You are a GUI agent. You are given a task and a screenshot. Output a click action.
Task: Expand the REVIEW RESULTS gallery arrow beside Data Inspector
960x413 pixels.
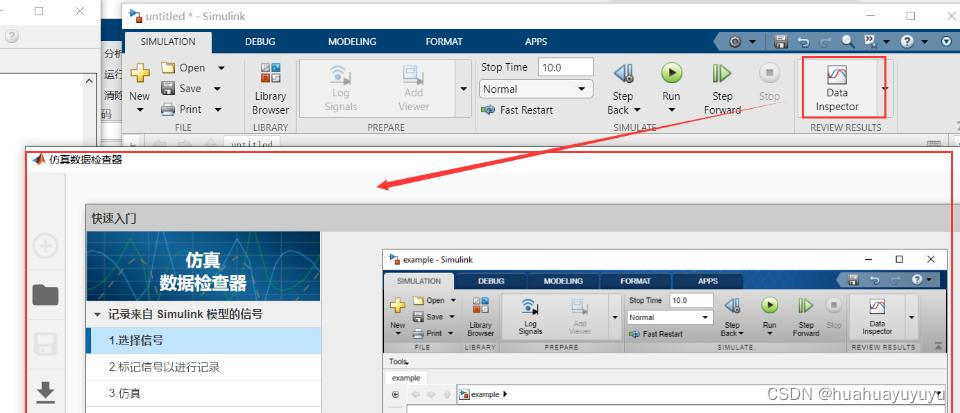click(x=885, y=89)
